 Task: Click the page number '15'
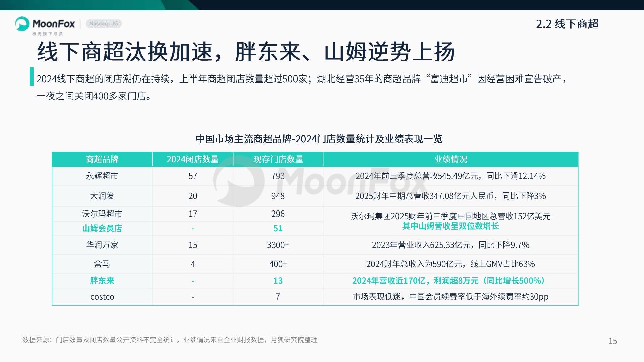(x=613, y=341)
